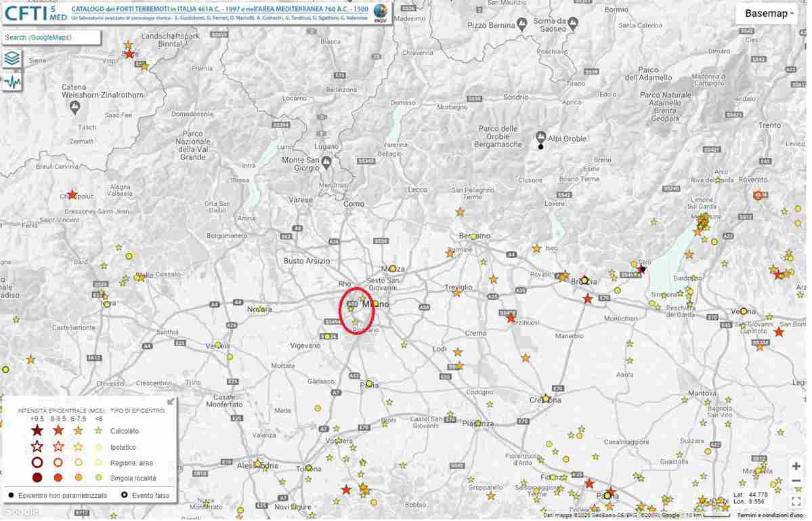Click the dark red >9.5 Calcolato star swatch
The height and width of the screenshot is (521, 812).
tap(37, 430)
